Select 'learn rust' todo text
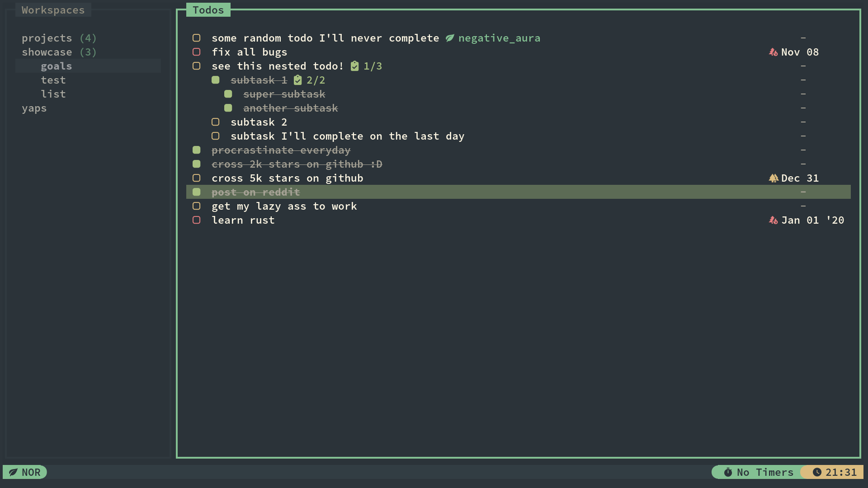868x488 pixels. [x=243, y=220]
